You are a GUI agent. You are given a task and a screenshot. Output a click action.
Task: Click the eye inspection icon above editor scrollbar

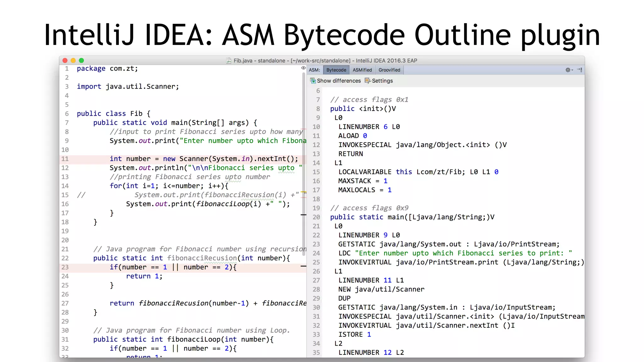pyautogui.click(x=303, y=68)
